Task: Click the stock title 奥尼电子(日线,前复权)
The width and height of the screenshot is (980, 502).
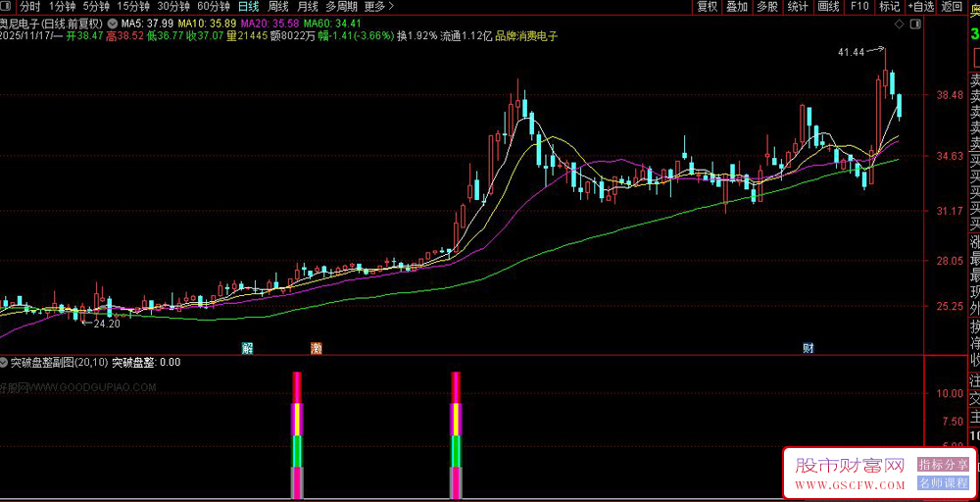Action: (51, 24)
